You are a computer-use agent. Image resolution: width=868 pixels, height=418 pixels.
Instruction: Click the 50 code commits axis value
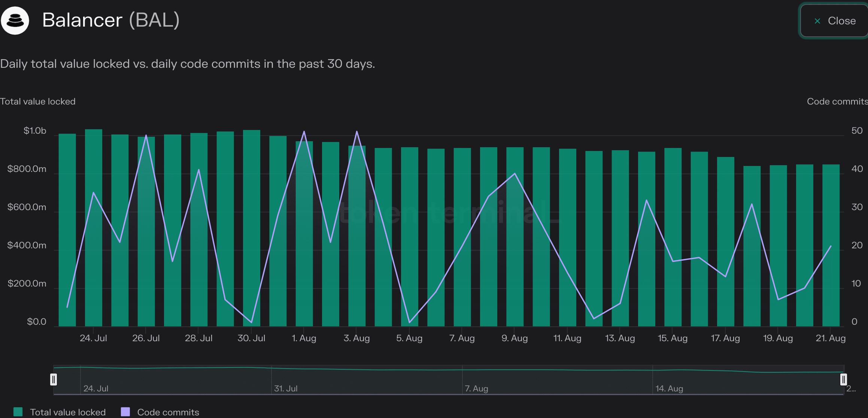coord(857,131)
